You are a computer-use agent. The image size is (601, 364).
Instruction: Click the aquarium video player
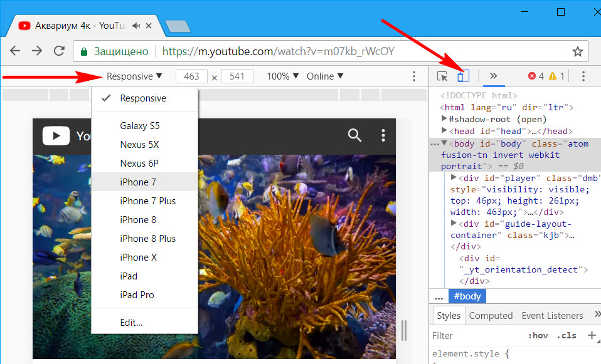click(215, 256)
